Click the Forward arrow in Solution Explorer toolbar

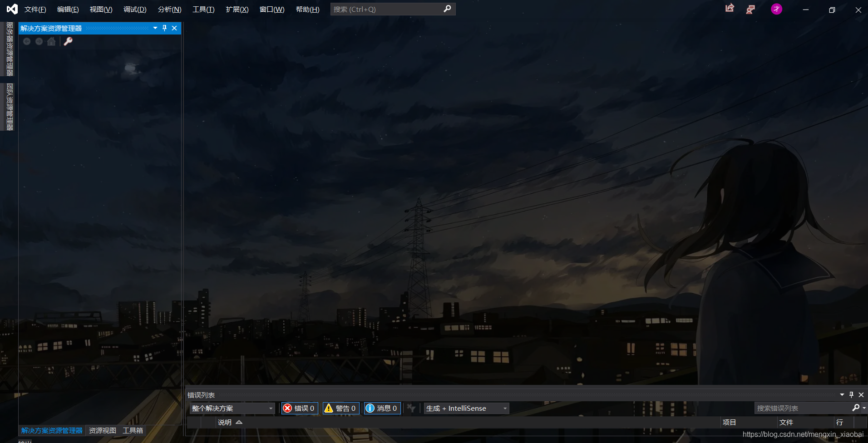39,42
